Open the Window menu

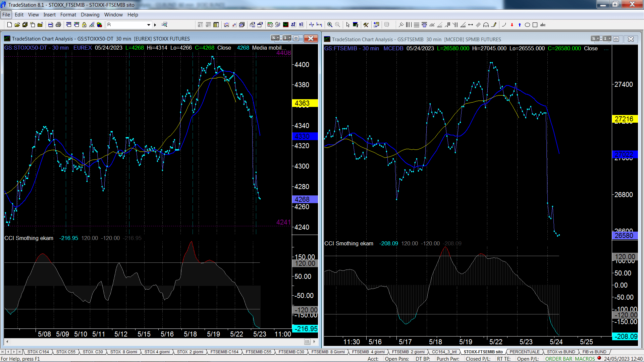click(x=113, y=15)
